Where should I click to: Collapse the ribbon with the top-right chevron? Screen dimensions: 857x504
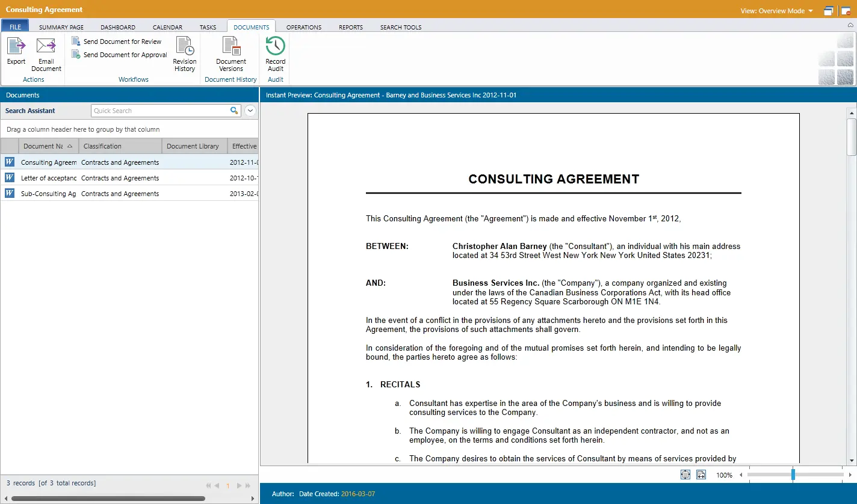pos(850,25)
